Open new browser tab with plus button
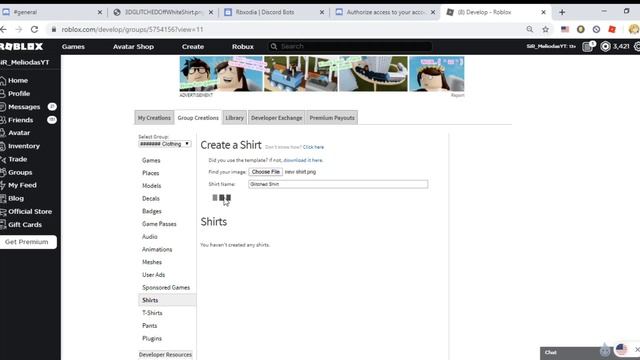 click(x=562, y=12)
